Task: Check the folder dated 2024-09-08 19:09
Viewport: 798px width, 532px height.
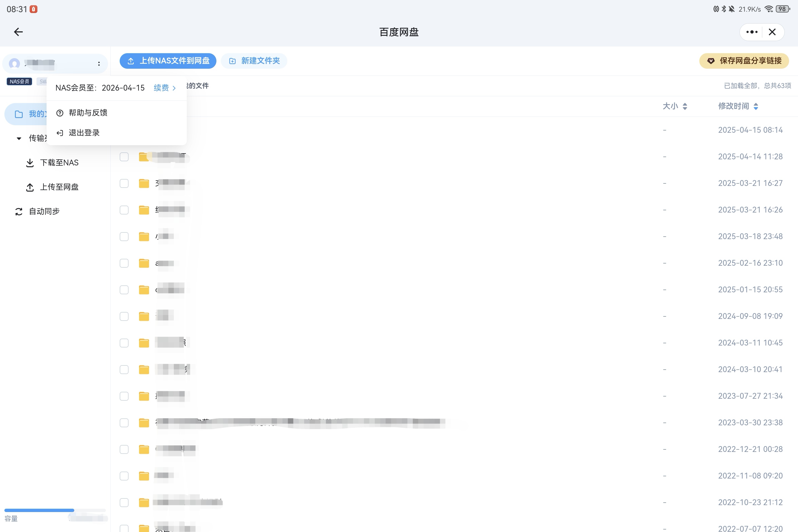Action: 124,316
